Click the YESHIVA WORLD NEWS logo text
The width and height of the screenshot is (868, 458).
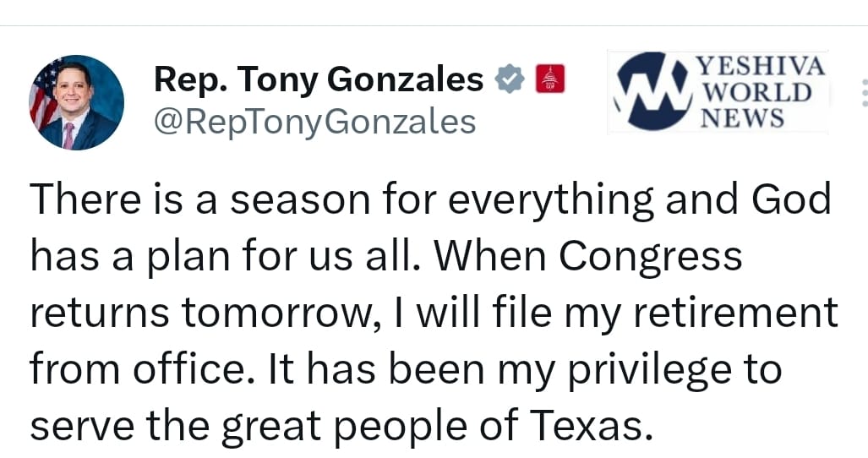tap(761, 92)
